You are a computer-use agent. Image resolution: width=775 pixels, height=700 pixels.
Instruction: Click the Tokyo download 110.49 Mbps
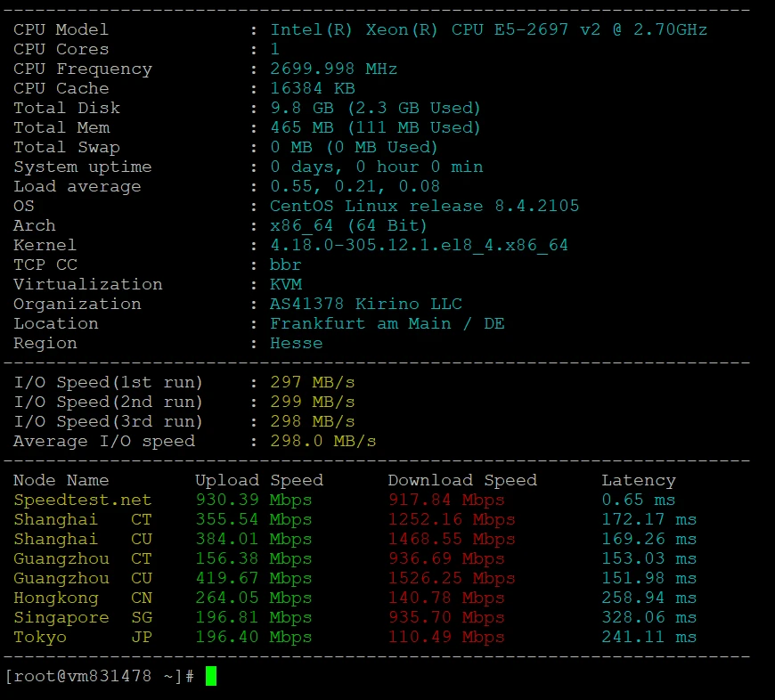446,638
